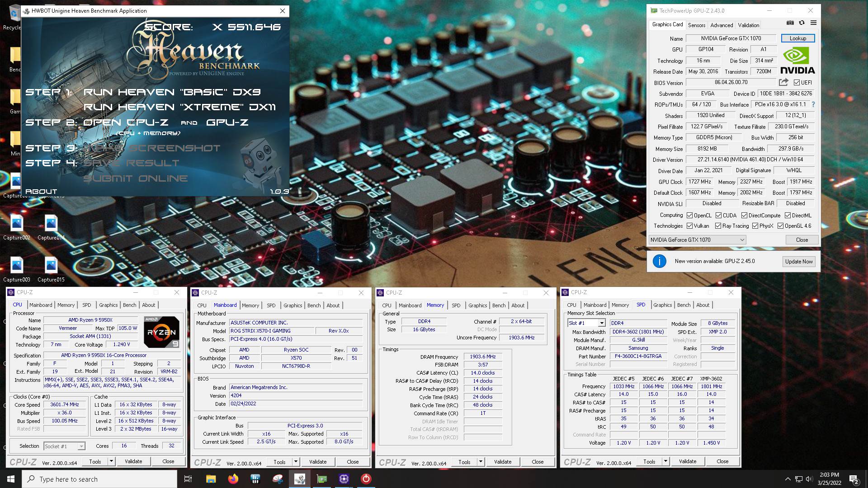This screenshot has height=488, width=868.
Task: Open Graphics tab in Memory CPU-Z window
Action: tap(478, 305)
